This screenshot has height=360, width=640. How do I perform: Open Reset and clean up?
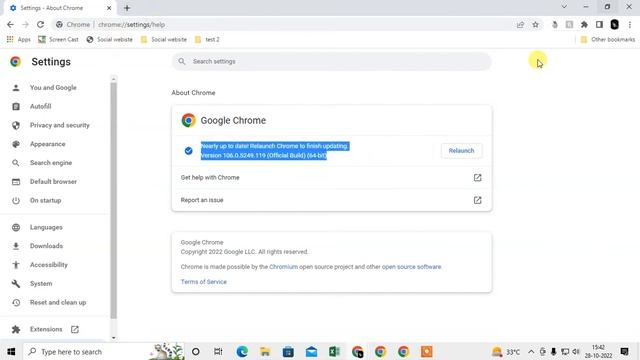tap(58, 302)
